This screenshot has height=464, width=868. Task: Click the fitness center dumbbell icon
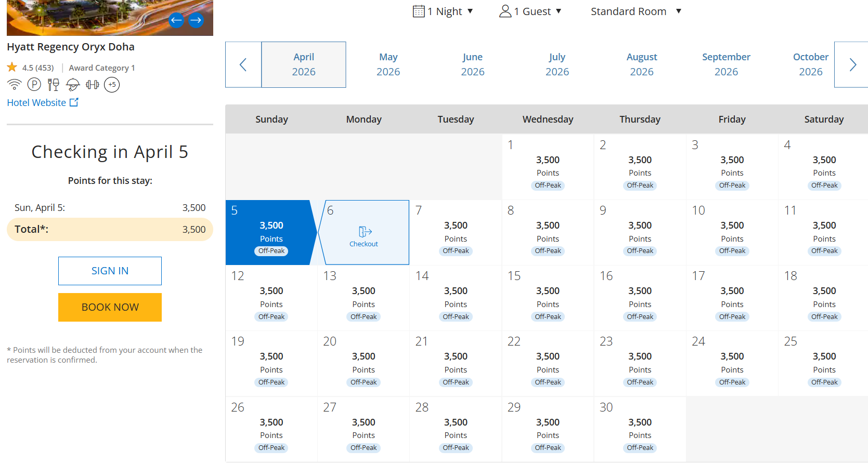click(x=92, y=85)
